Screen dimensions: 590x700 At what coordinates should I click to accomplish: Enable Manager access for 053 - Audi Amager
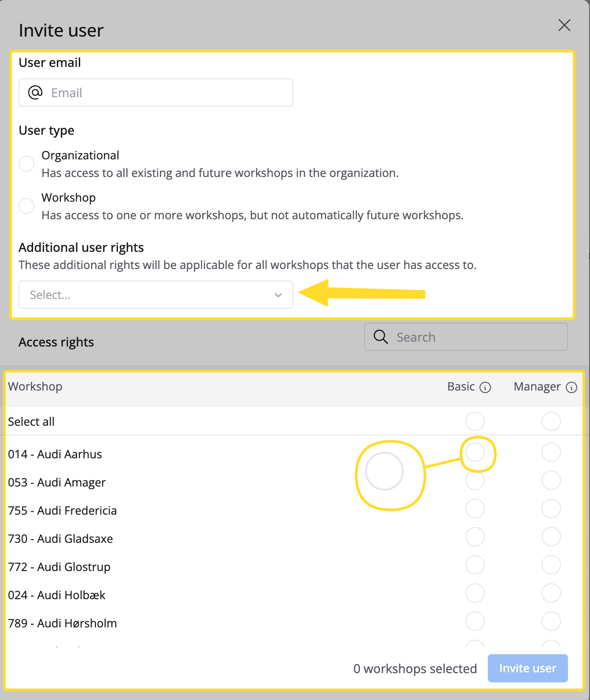click(x=551, y=480)
